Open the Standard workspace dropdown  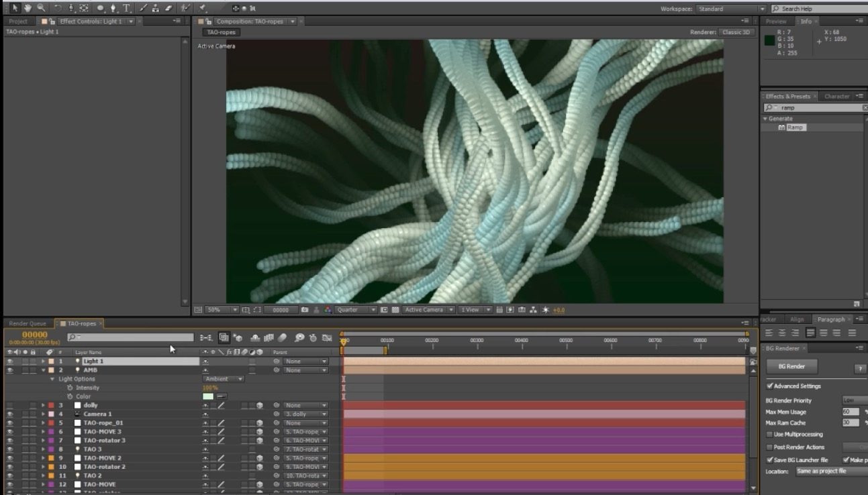[x=730, y=9]
